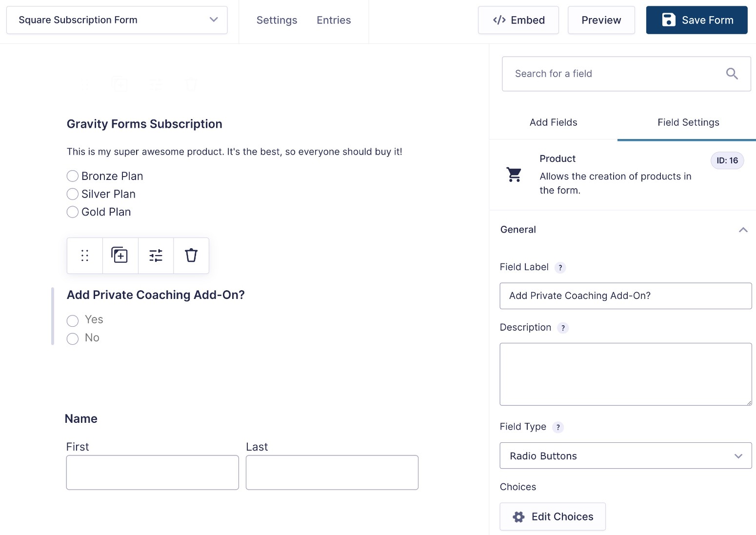Click the Embed button
Viewport: 756px width, 535px height.
[x=518, y=20]
